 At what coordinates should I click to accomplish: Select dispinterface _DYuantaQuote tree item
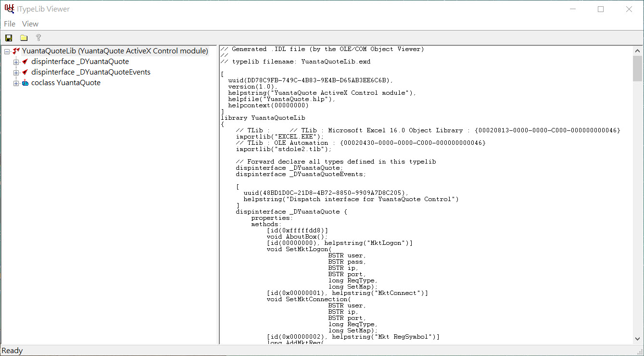coord(80,62)
